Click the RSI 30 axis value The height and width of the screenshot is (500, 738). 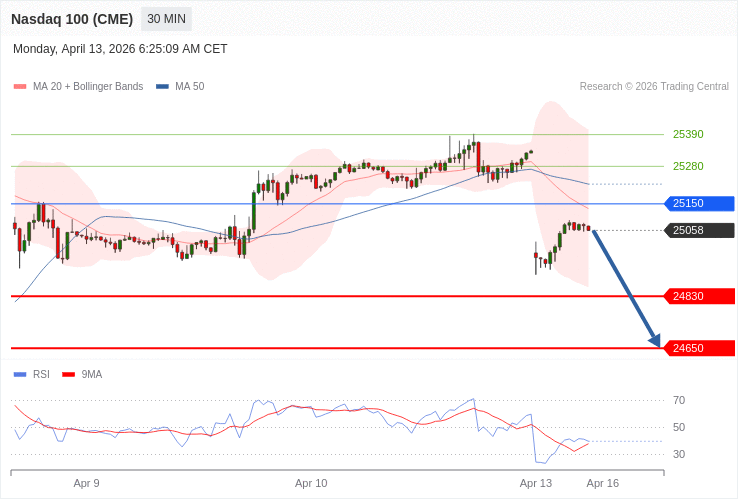point(679,454)
